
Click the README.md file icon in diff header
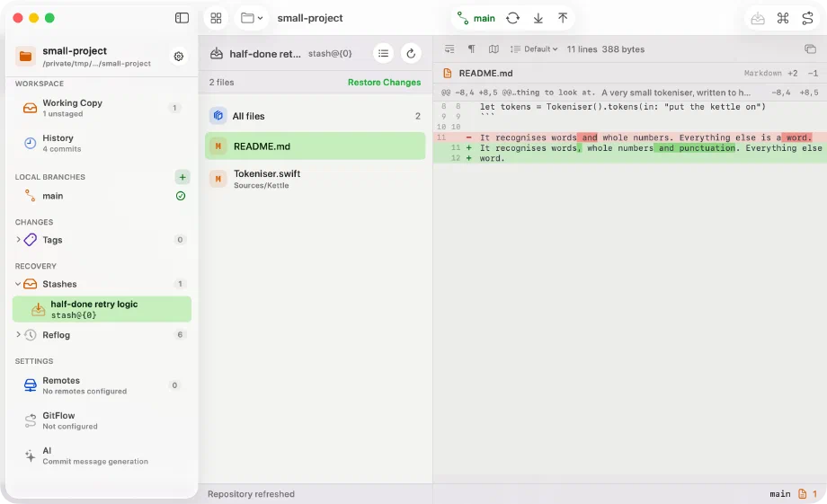tap(448, 74)
